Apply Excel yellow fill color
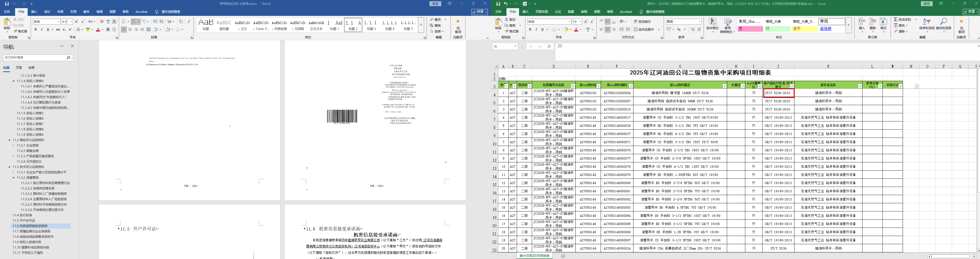 566,29
